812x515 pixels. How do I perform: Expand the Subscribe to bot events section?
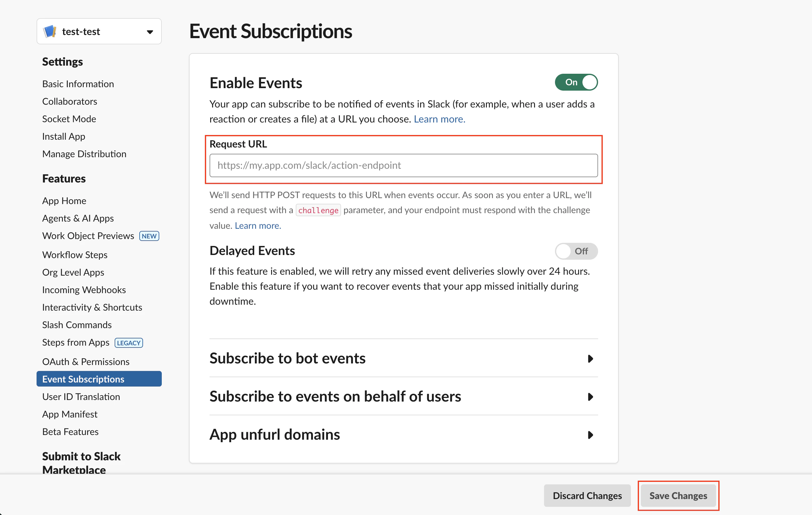click(x=404, y=358)
